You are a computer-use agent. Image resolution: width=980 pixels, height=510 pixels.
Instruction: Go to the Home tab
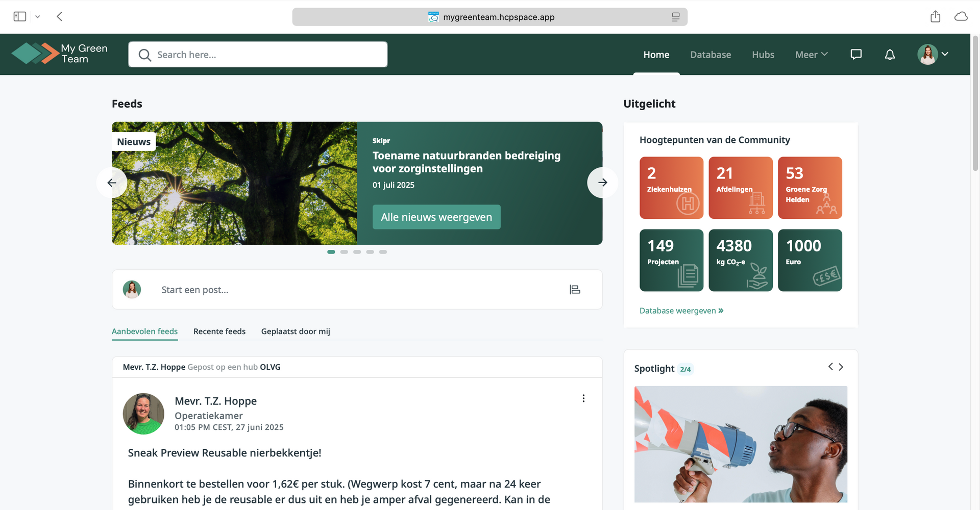pyautogui.click(x=656, y=55)
